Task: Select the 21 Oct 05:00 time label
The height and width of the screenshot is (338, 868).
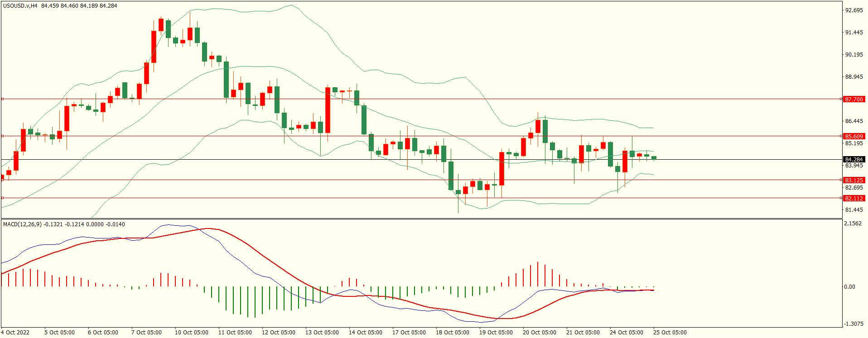Action: pos(583,333)
